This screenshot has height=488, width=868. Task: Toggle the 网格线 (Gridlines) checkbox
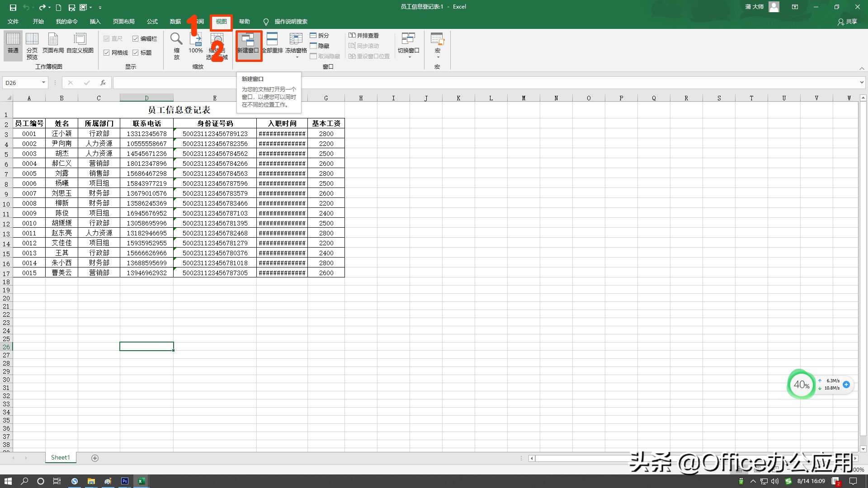pyautogui.click(x=107, y=53)
